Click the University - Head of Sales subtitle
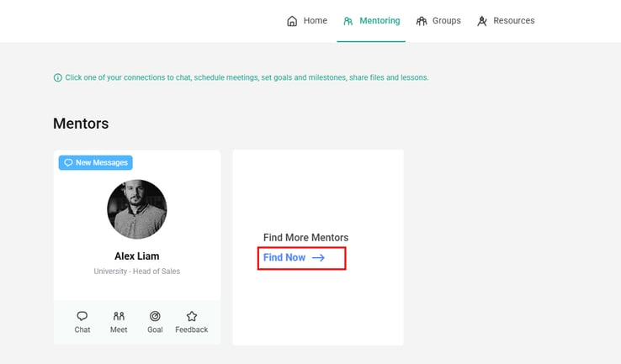The width and height of the screenshot is (621, 364). [137, 272]
